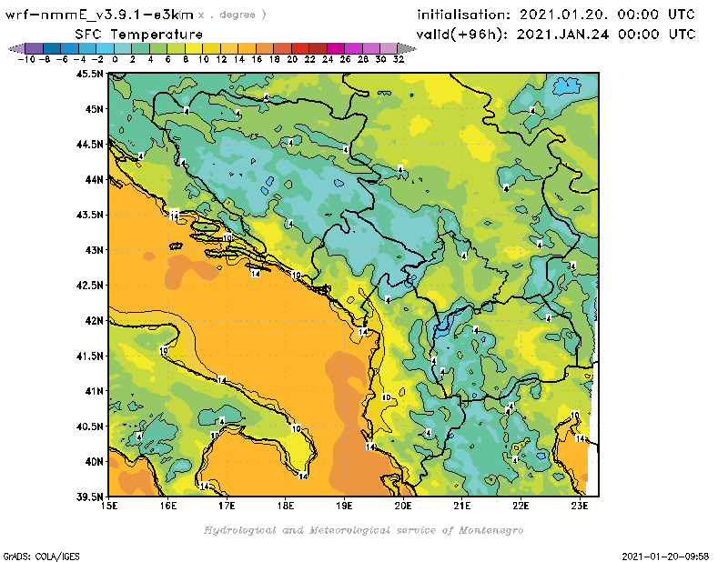The width and height of the screenshot is (728, 562).
Task: Select the 18E longitude axis label
Action: click(286, 506)
